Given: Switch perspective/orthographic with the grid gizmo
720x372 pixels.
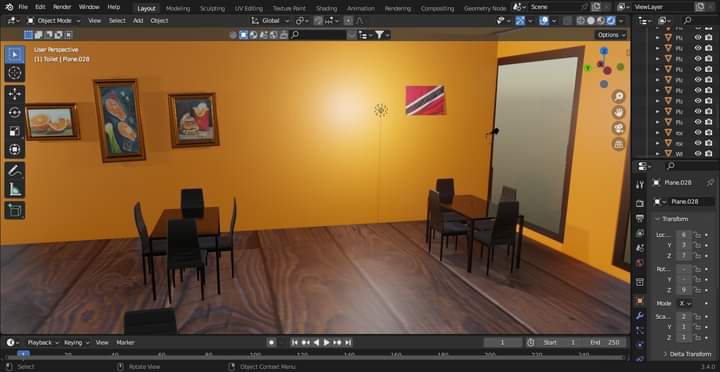Looking at the screenshot, I should coord(619,144).
